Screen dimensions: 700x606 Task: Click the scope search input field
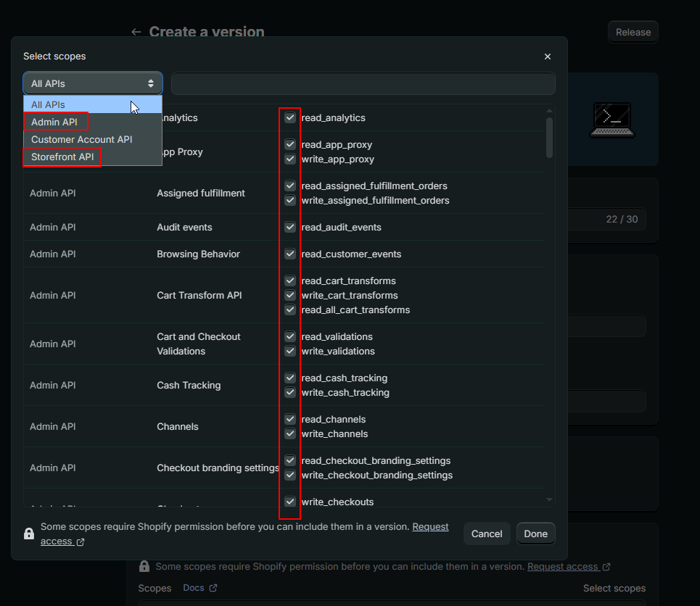point(363,83)
